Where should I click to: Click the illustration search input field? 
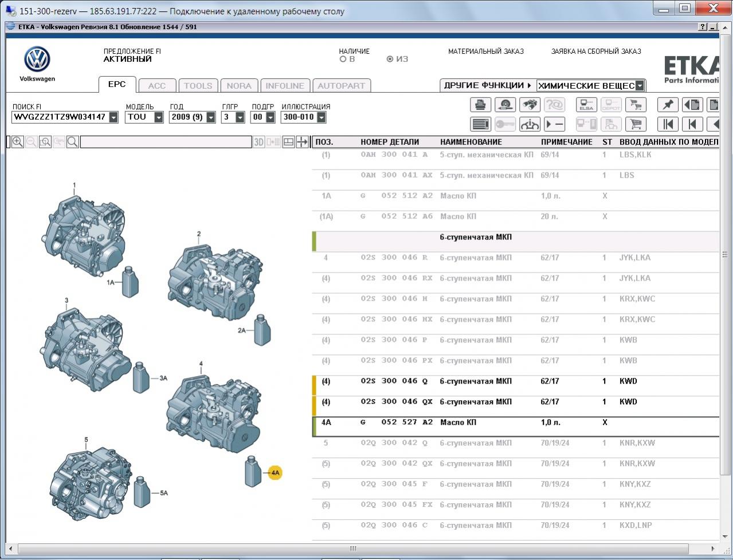[x=166, y=142]
